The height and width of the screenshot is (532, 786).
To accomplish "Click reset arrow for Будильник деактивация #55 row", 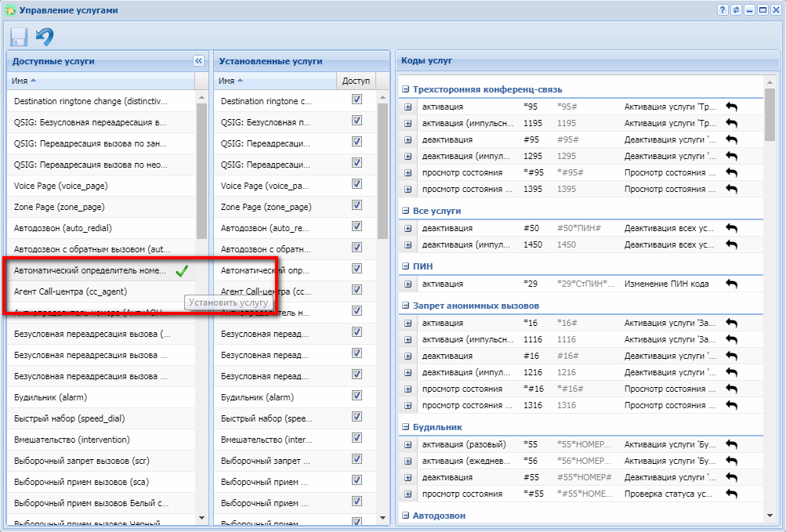I will pos(731,477).
